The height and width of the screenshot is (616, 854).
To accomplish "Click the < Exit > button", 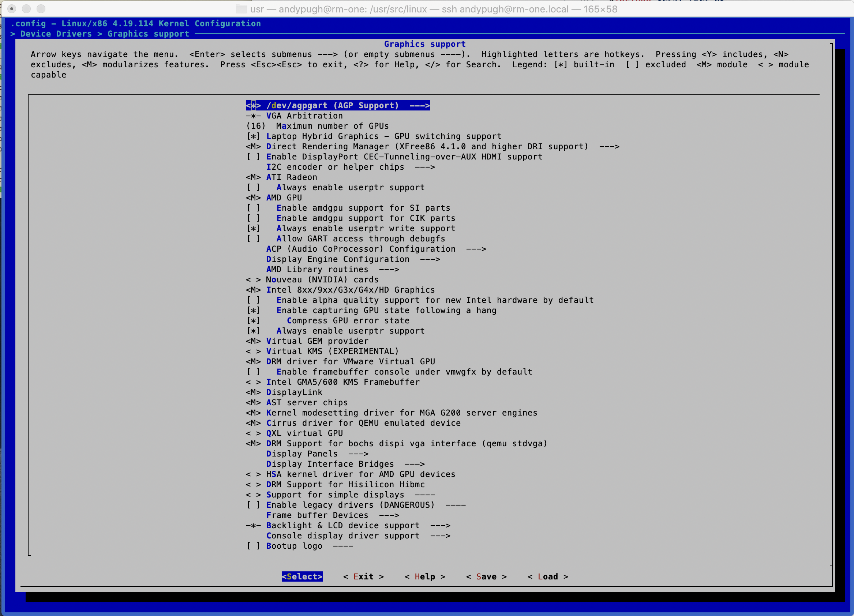I will 363,576.
